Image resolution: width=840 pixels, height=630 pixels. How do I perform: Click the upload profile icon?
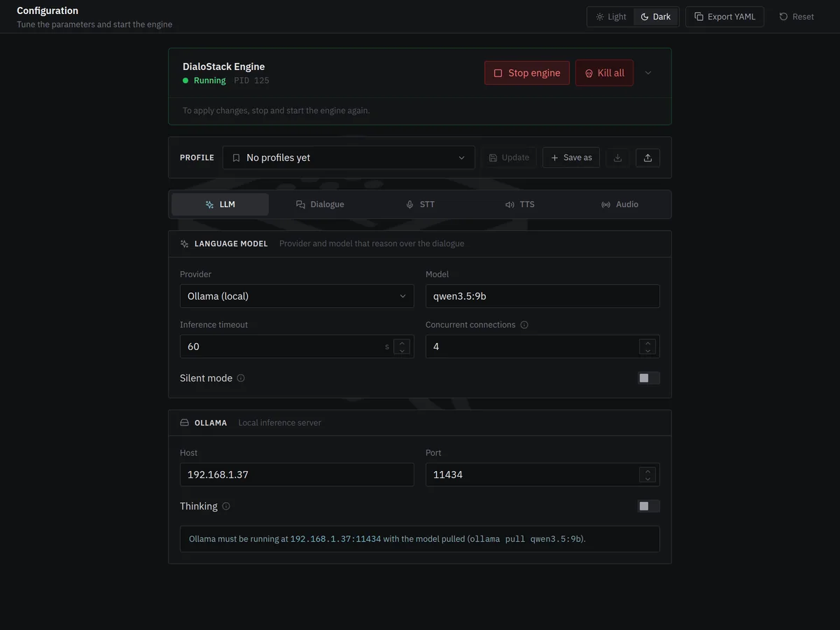pos(647,157)
